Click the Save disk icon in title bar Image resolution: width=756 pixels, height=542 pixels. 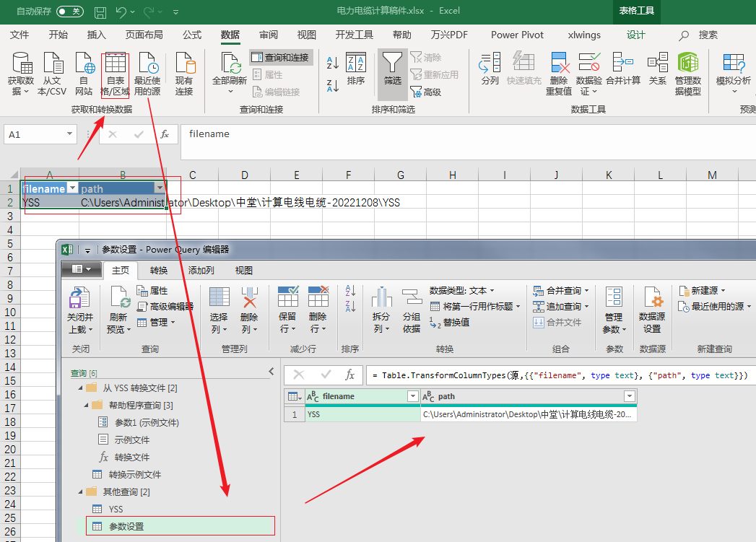[x=100, y=12]
